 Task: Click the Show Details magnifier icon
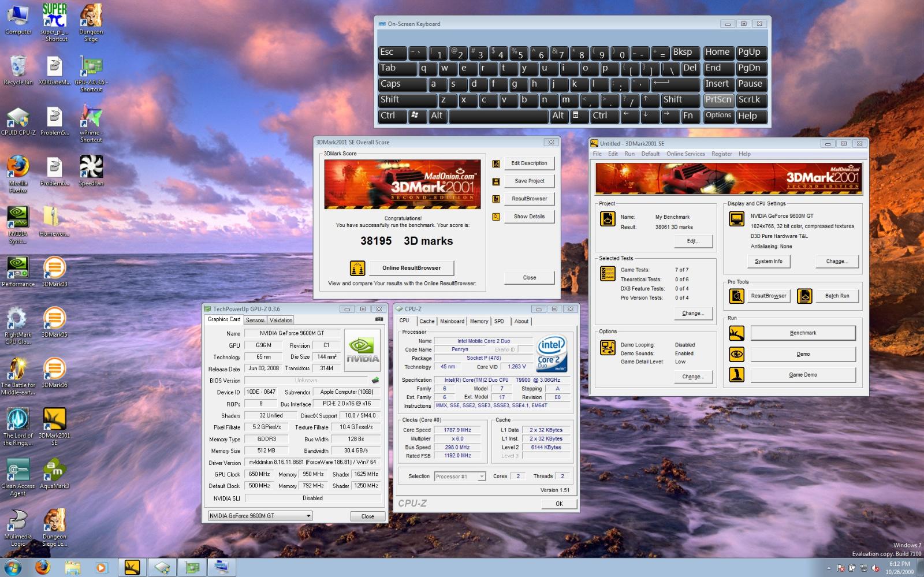496,217
